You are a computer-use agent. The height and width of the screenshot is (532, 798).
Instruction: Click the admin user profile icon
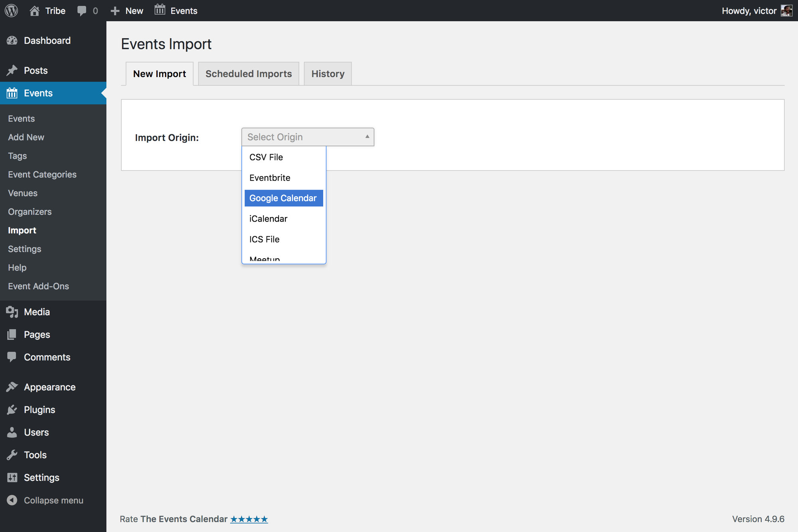(787, 10)
